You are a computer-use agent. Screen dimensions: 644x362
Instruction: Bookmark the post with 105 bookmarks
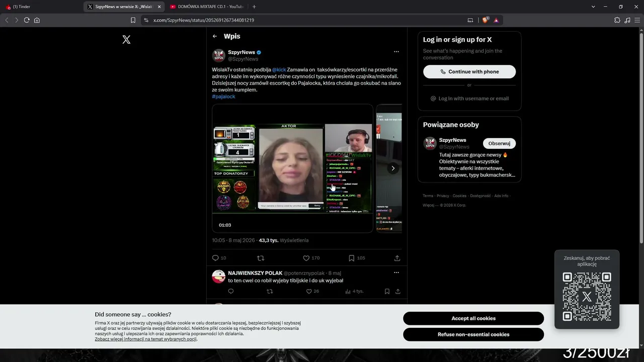(x=351, y=258)
